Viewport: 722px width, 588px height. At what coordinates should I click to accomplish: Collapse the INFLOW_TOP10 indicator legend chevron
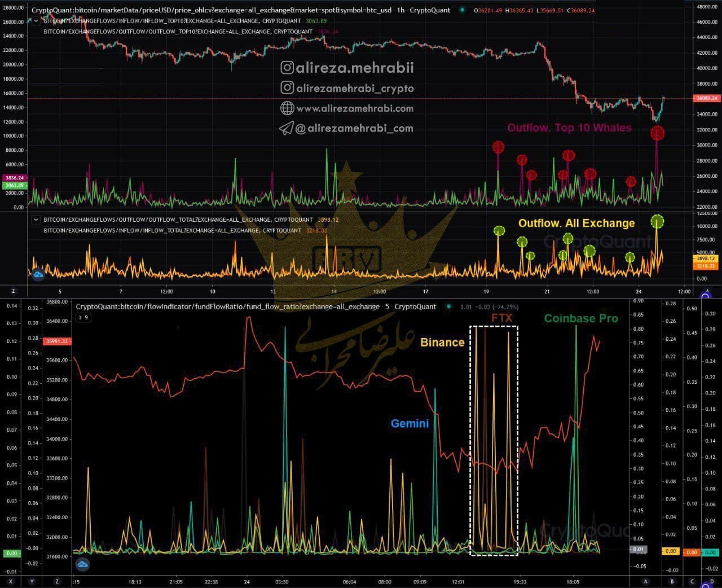pos(36,20)
